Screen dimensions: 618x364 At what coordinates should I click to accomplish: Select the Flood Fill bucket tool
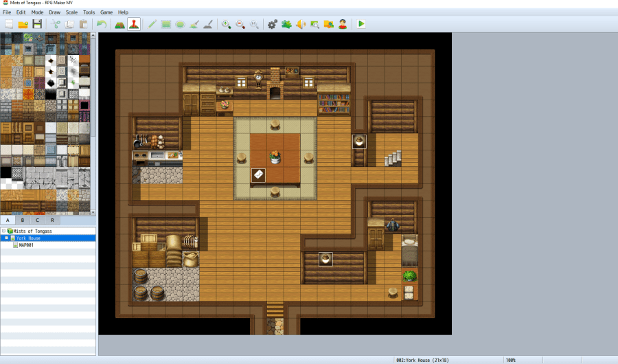(194, 24)
